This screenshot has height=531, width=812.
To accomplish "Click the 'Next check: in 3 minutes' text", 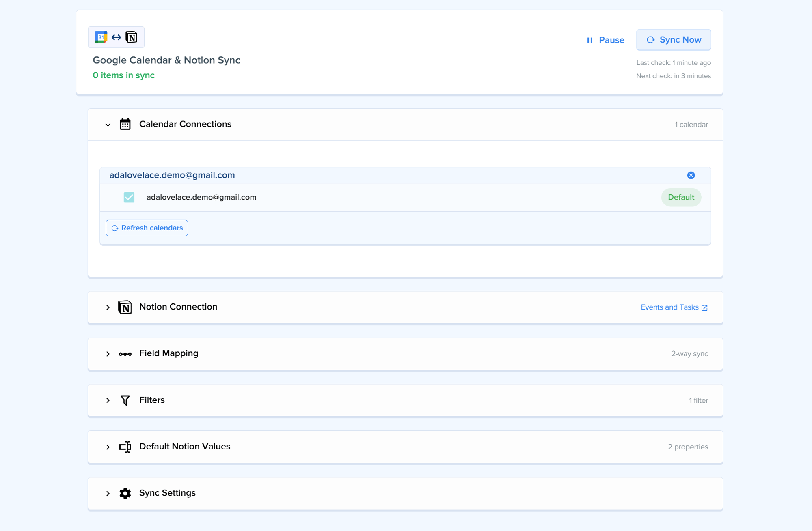I will pyautogui.click(x=674, y=76).
